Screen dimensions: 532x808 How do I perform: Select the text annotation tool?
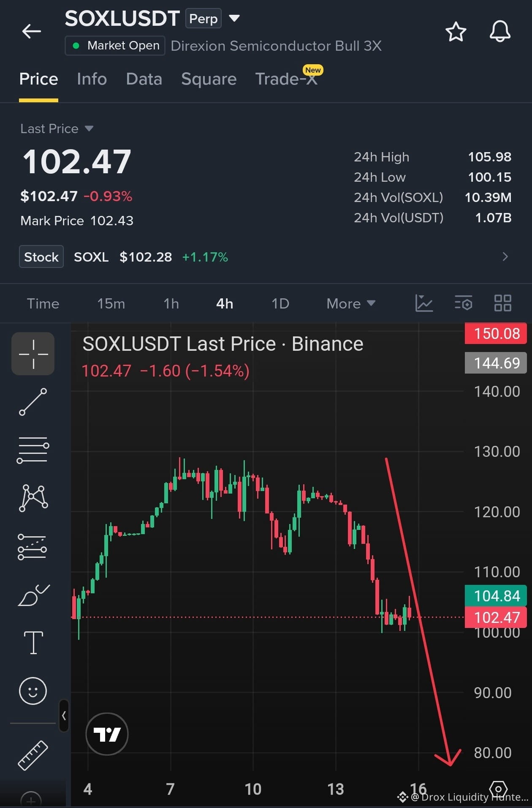(33, 643)
